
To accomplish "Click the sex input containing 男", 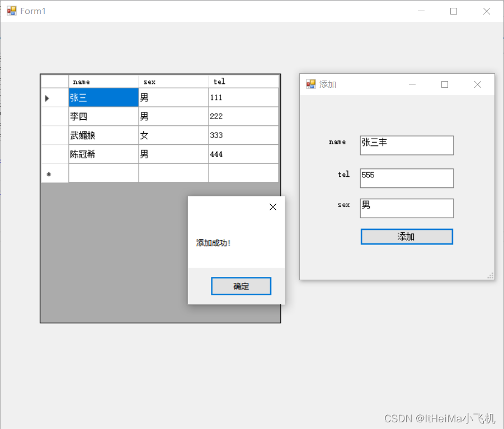I will [x=407, y=208].
